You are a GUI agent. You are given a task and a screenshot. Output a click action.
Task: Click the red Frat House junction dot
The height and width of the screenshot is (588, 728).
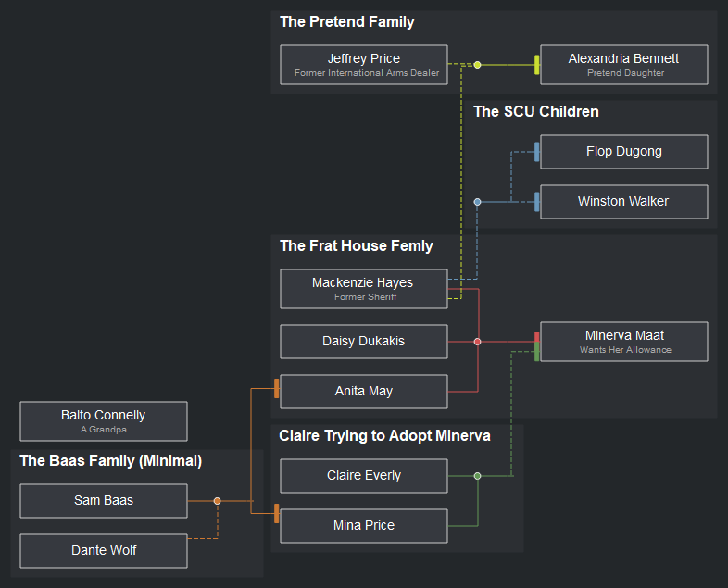pos(478,342)
